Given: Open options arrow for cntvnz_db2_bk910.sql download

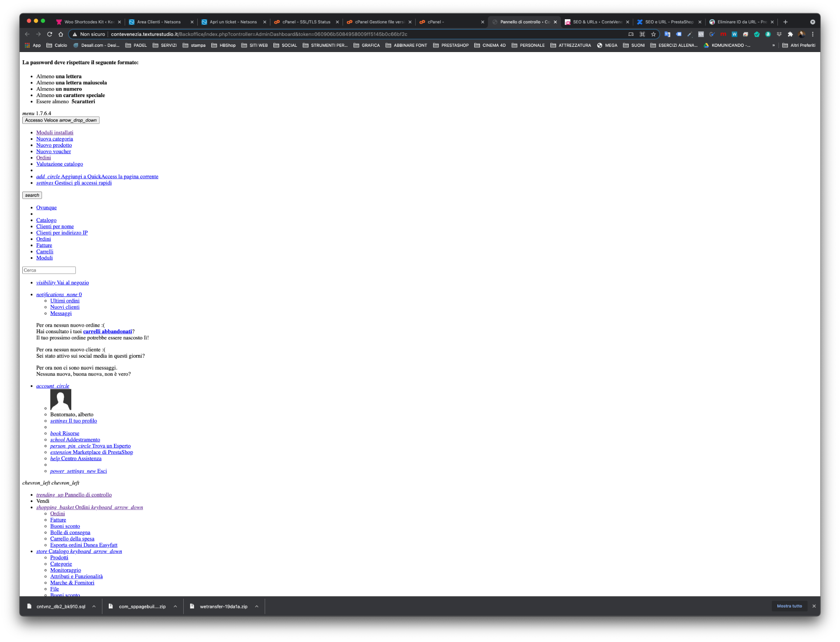Looking at the screenshot, I should (x=94, y=606).
